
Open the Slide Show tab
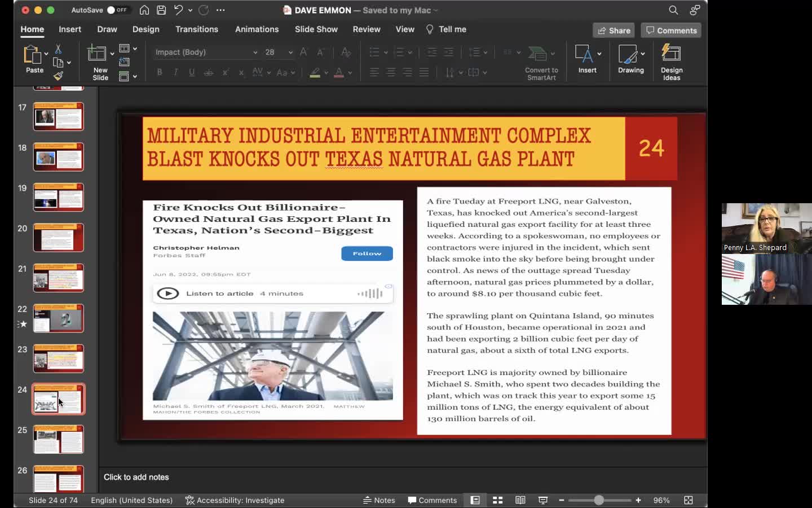316,29
